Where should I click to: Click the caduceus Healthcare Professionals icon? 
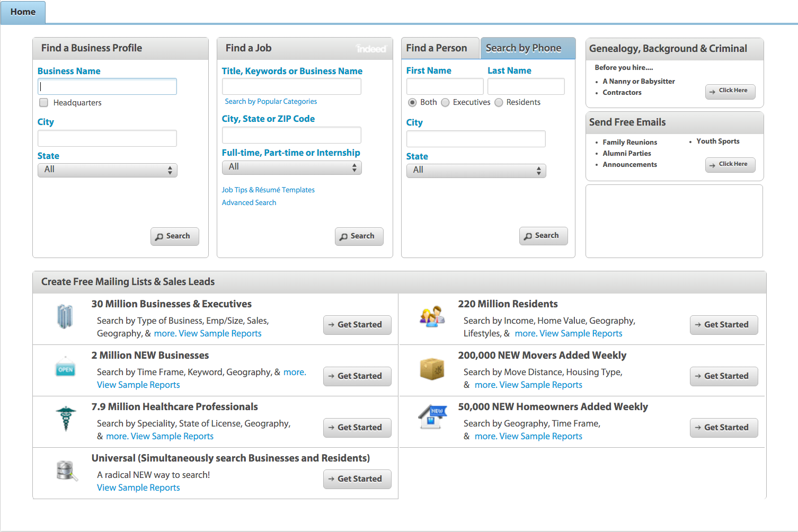(x=66, y=418)
